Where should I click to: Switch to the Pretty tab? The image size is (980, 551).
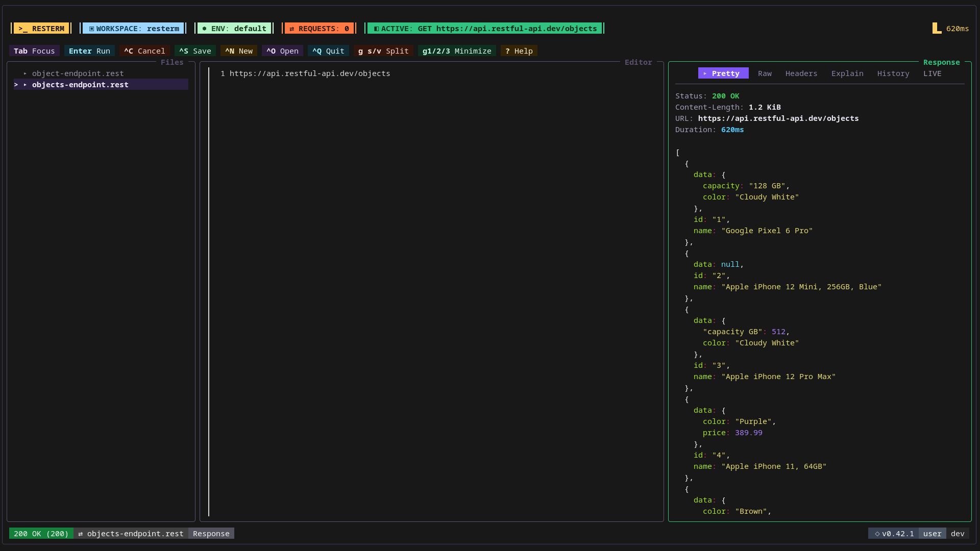[x=723, y=73]
